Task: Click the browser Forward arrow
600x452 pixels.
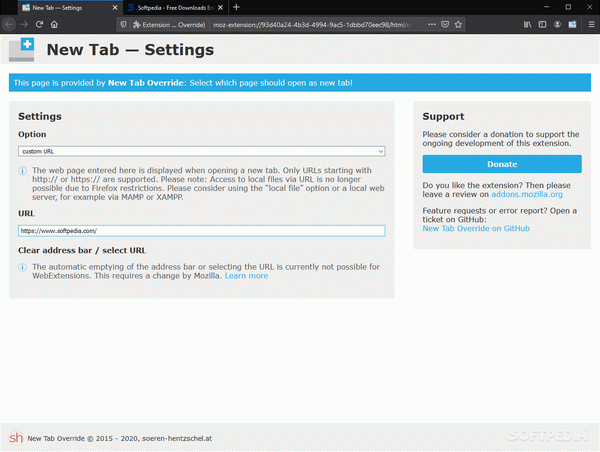Action: coord(24,24)
